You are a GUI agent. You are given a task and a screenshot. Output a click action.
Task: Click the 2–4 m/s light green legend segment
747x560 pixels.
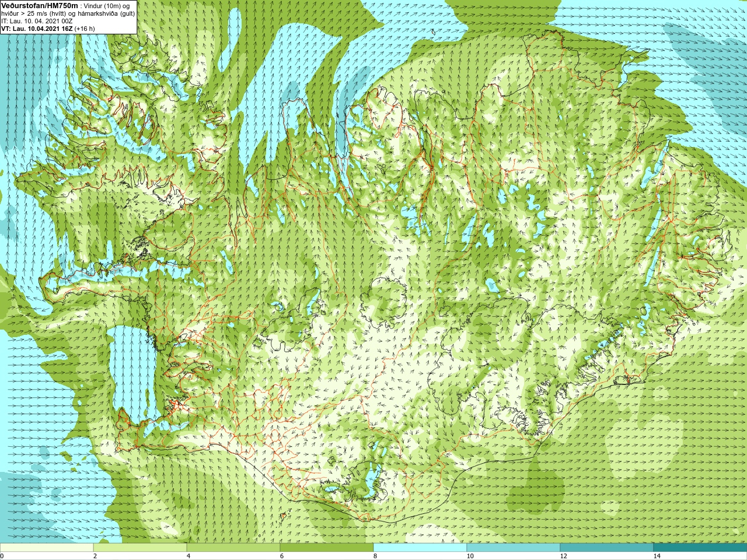click(140, 548)
